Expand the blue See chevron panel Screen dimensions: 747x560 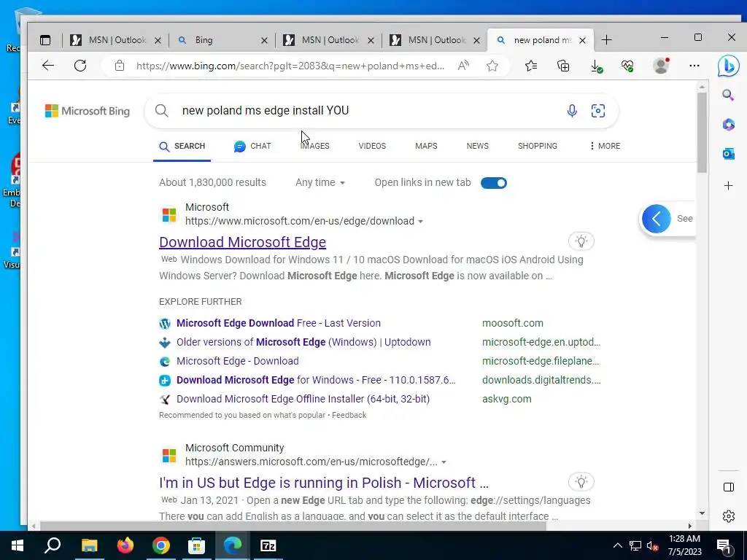pos(656,219)
